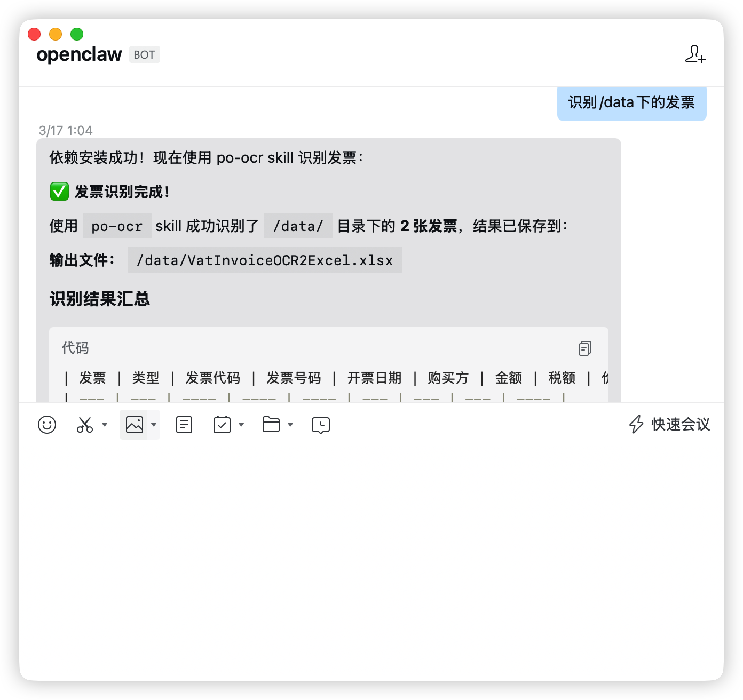Click the openclaw chat title

pos(79,54)
